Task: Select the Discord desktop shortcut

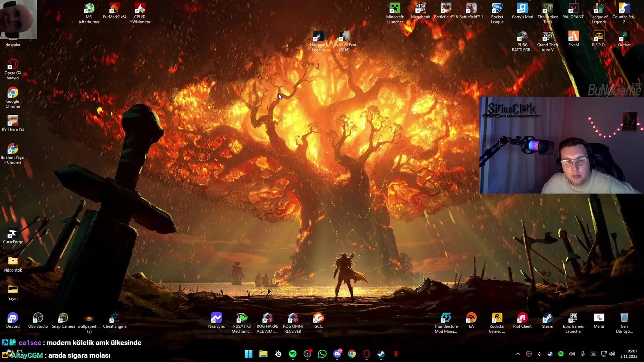Action: coord(13,321)
